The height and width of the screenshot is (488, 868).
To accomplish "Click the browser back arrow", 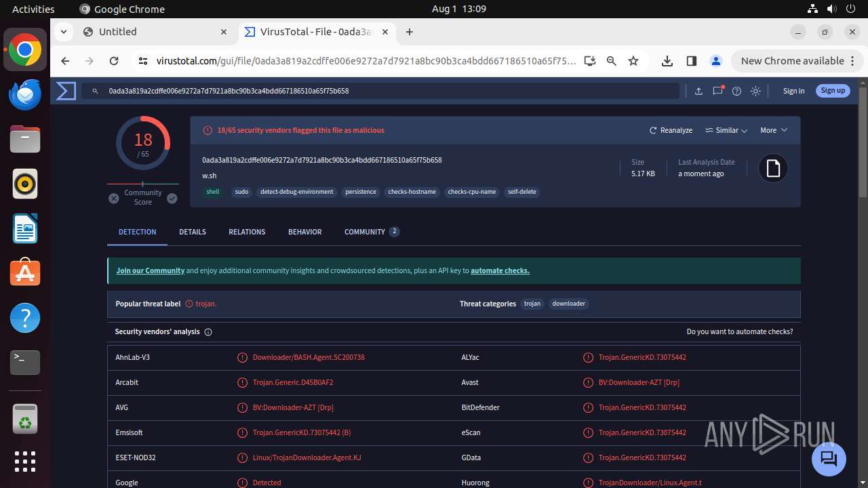I will (x=65, y=61).
